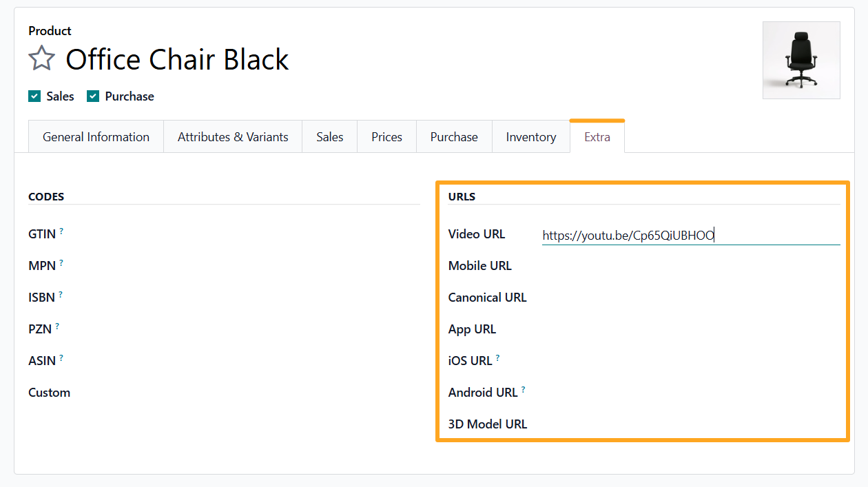Screen dimensions: 868x487
Task: Click the CODES section heading
Action: [x=46, y=197]
